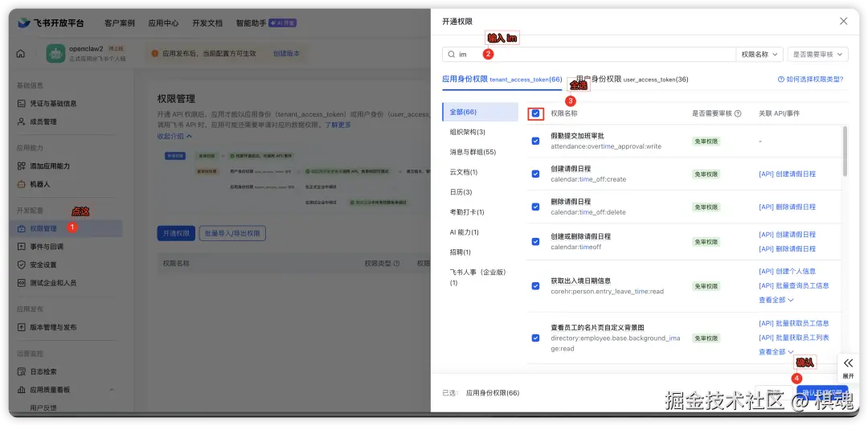Click the Feishu Open Platform logo

click(51, 23)
